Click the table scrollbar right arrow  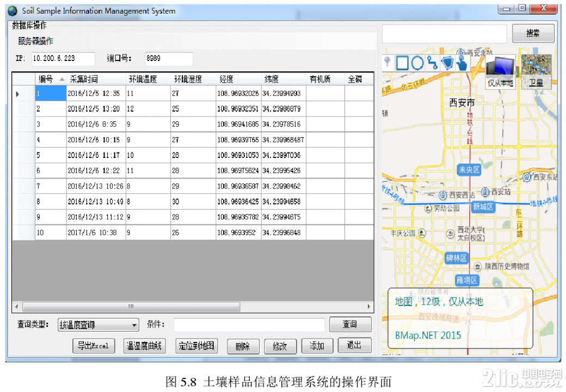[x=368, y=307]
